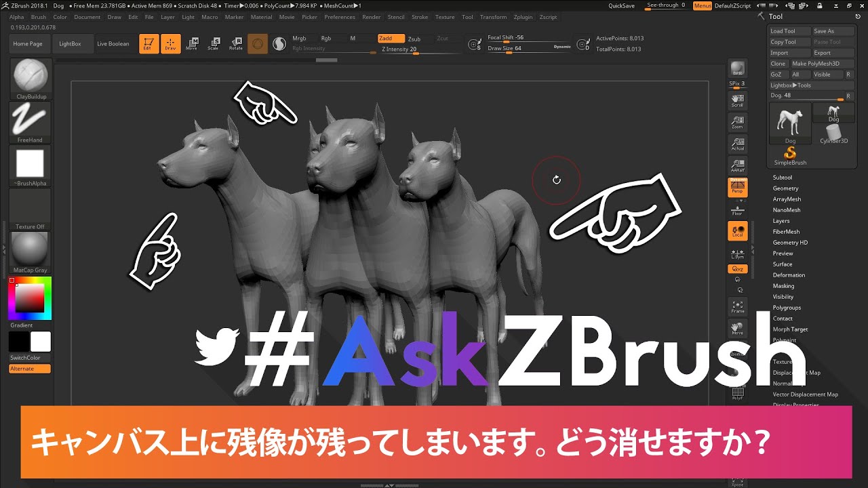The image size is (868, 488).
Task: Open the Transform menu
Action: coord(493,17)
